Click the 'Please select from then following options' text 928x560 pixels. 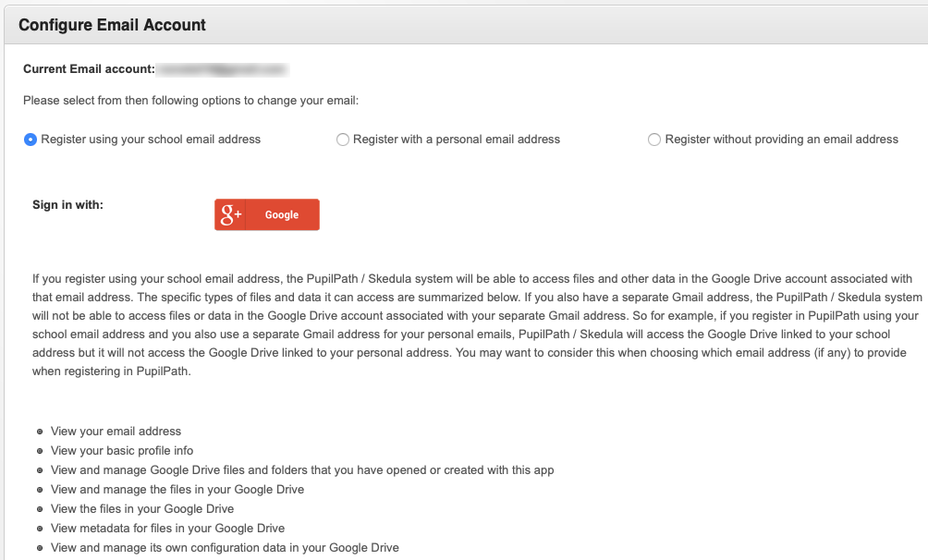190,101
